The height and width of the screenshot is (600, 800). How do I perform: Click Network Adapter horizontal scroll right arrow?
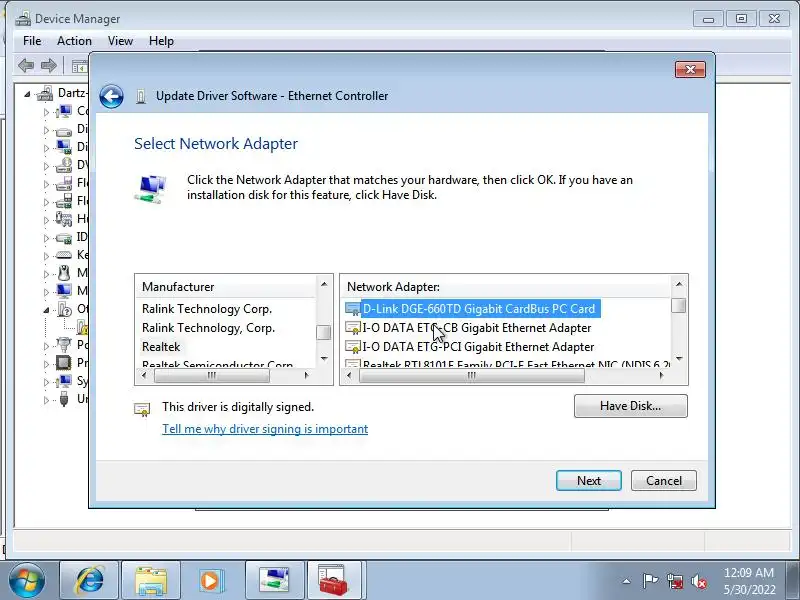point(661,376)
